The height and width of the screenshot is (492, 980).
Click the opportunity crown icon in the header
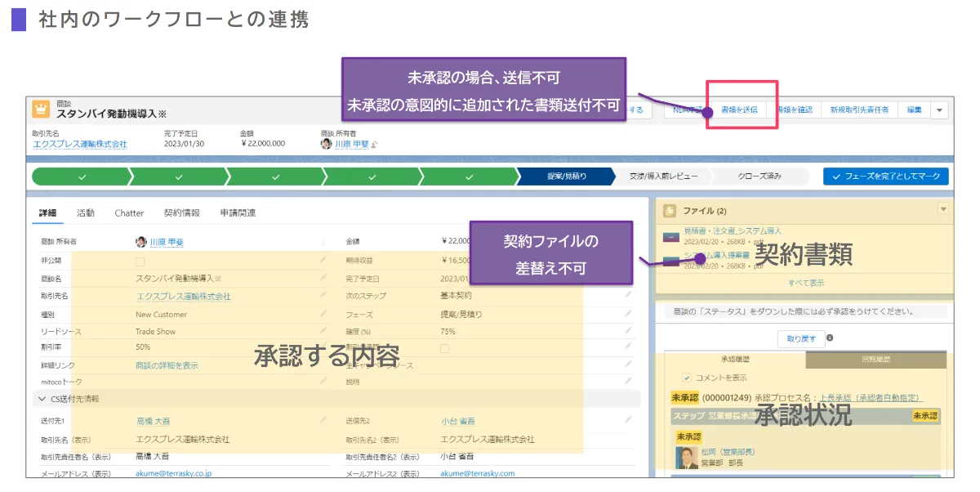[42, 110]
